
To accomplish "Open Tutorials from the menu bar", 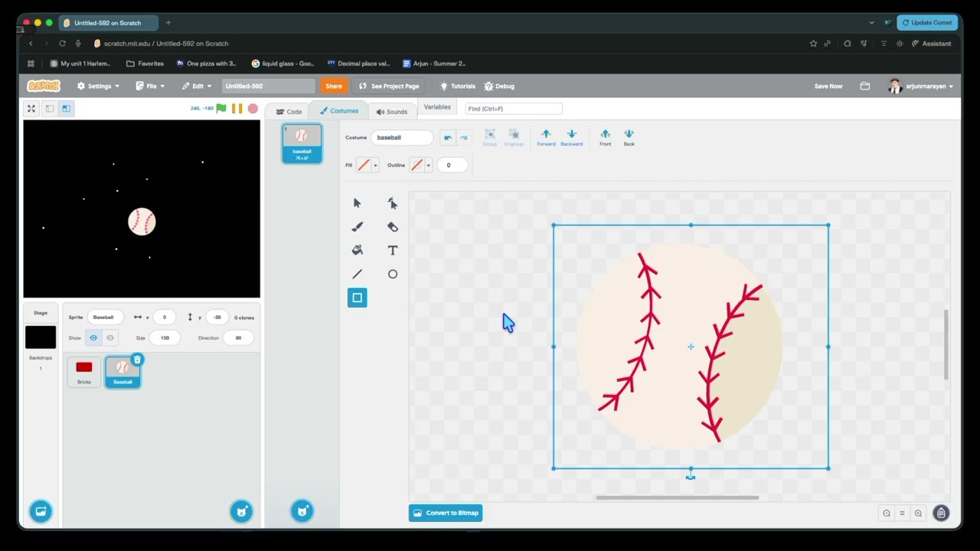I will (x=457, y=86).
